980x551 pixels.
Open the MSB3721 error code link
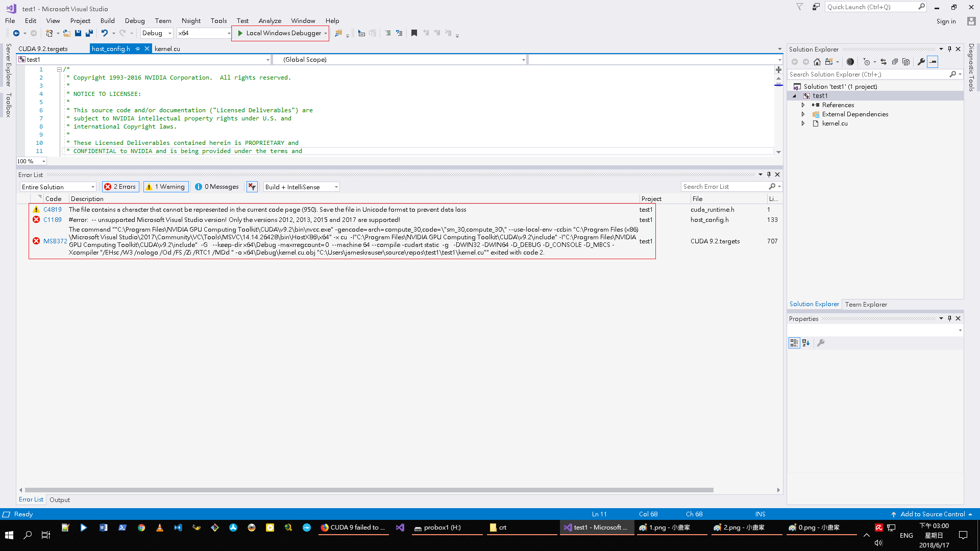click(x=55, y=241)
